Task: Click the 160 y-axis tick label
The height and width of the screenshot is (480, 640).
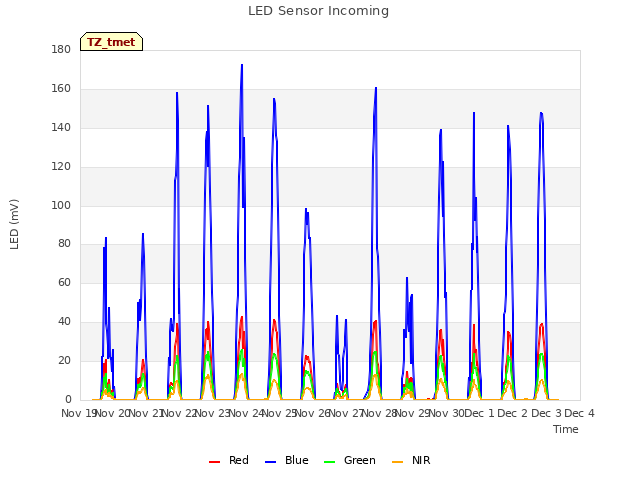Action: tap(61, 88)
